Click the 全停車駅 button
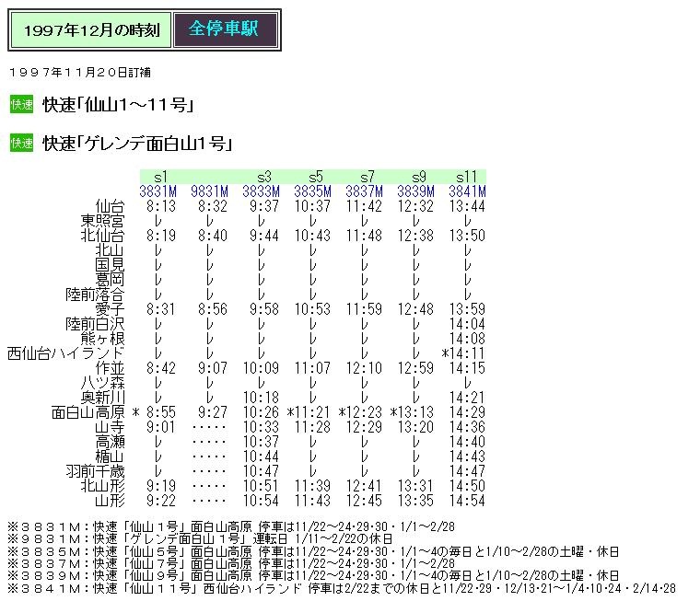 click(226, 29)
